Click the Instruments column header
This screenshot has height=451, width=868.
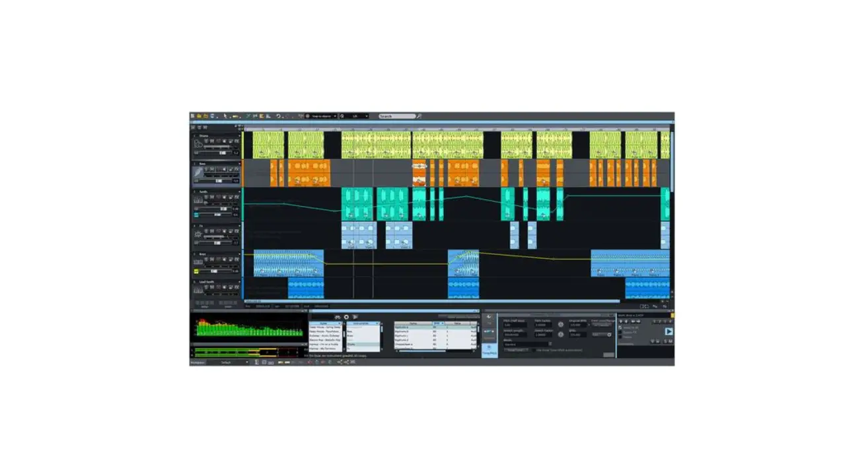click(x=363, y=324)
